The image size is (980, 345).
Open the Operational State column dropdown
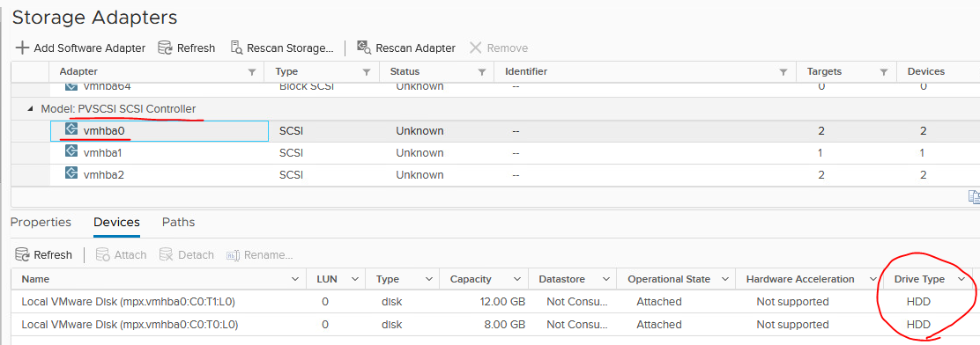(725, 280)
